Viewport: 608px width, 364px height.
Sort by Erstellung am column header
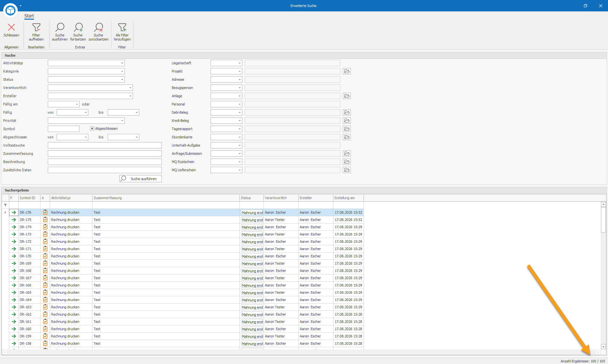348,198
